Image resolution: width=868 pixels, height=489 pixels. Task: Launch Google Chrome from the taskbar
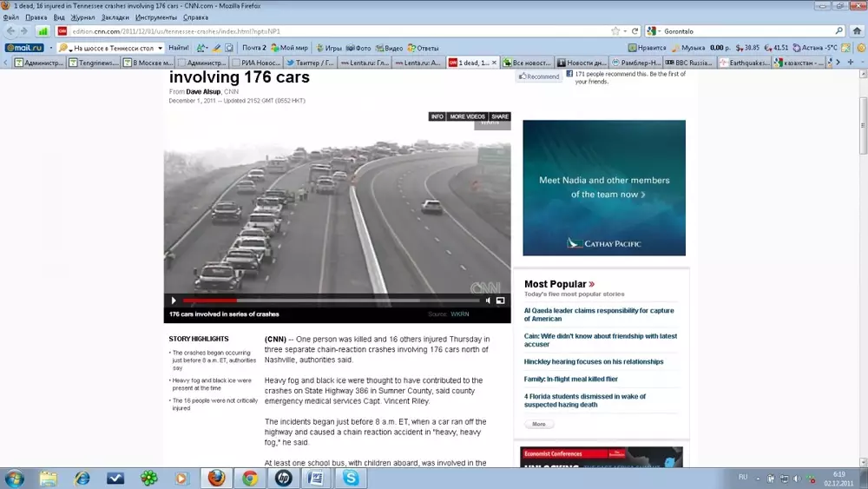(x=250, y=478)
